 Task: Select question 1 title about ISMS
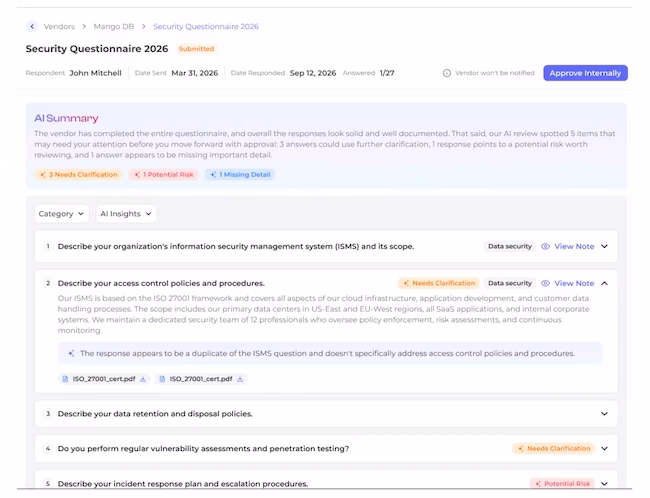click(x=236, y=246)
